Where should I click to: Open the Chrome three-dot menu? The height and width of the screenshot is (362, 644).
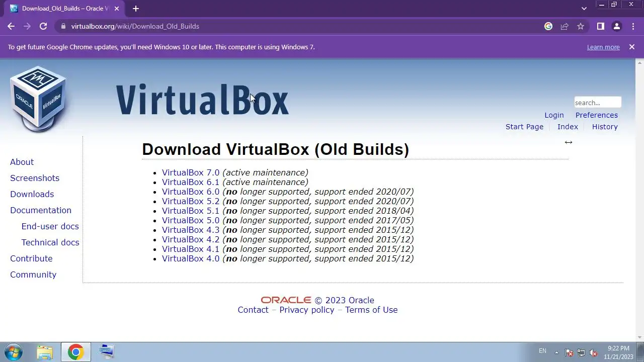[632, 26]
